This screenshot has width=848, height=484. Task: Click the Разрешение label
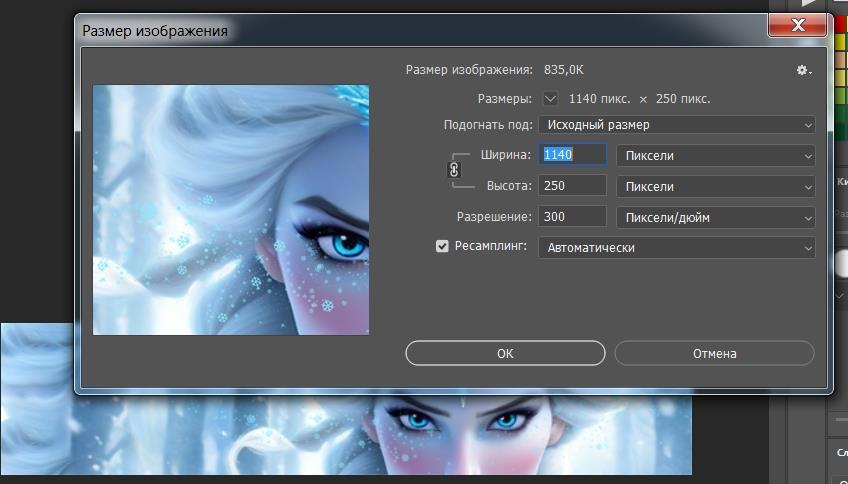point(494,217)
